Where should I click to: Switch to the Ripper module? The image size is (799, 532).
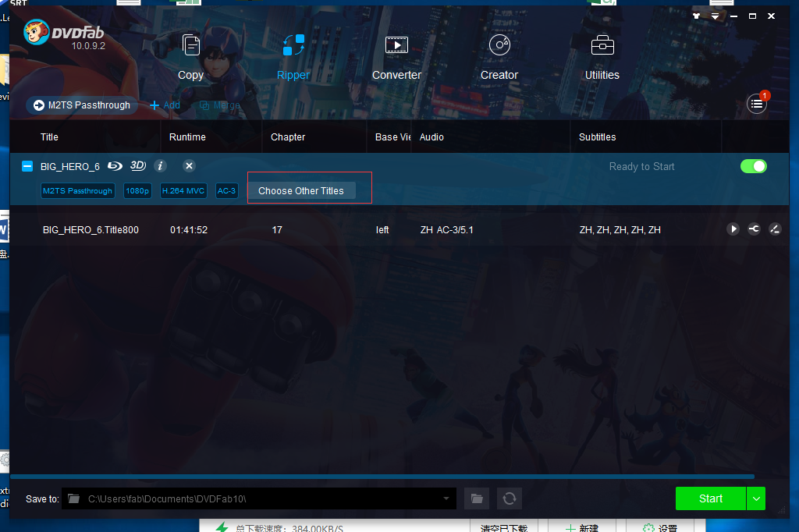click(x=293, y=57)
